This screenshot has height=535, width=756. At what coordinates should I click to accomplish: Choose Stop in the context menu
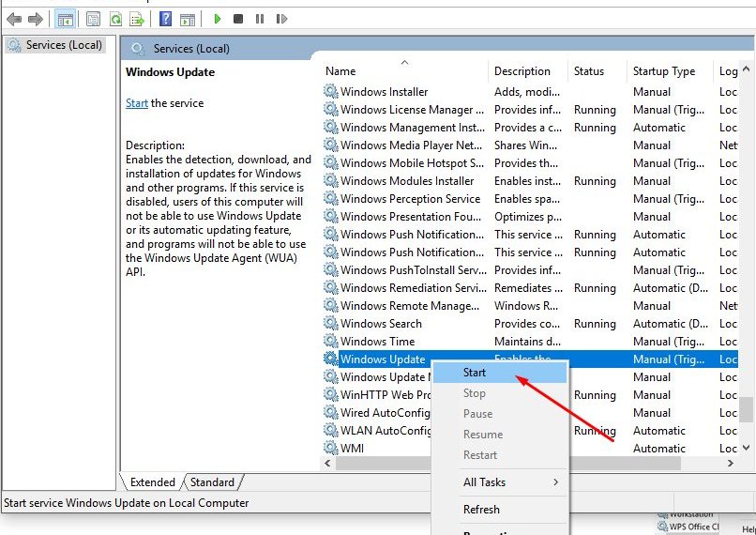tap(500, 393)
